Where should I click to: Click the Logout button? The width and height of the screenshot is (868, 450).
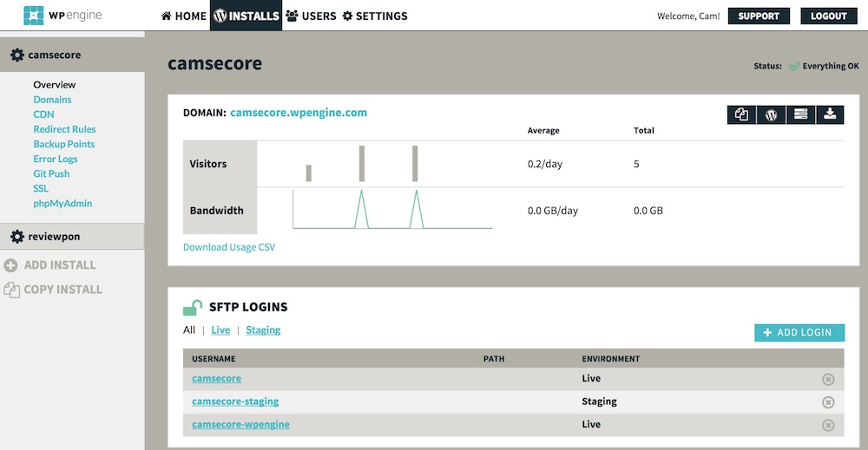[829, 16]
